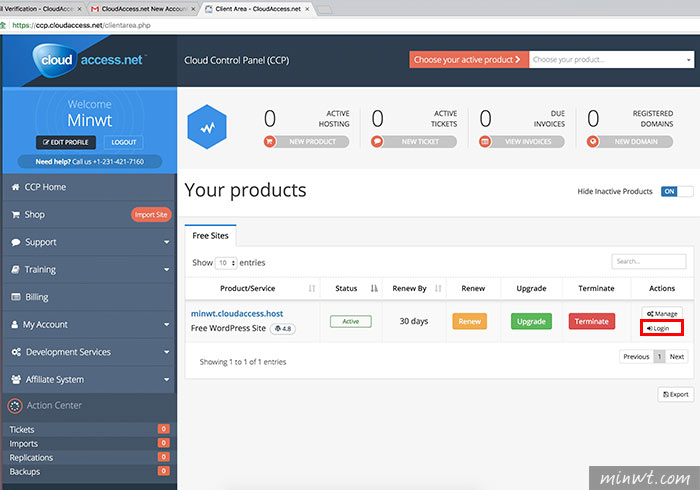Click the green Upgrade button

531,321
